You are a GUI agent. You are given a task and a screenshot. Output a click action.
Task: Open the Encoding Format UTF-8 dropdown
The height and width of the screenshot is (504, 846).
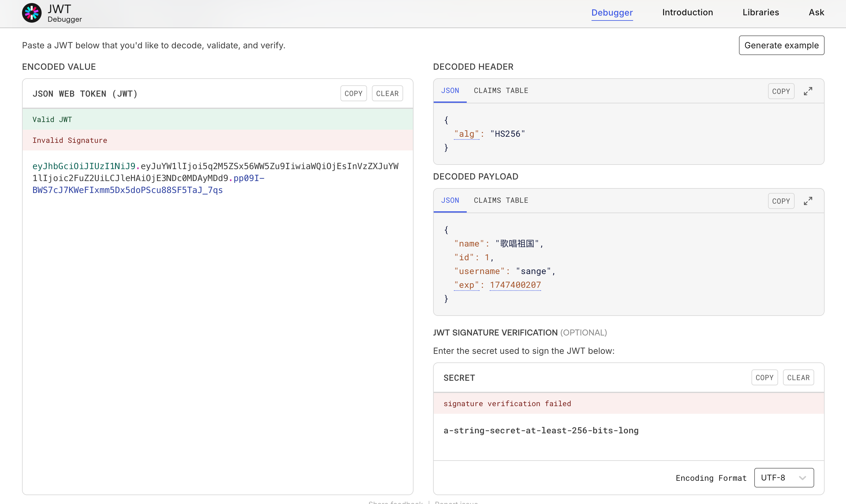pyautogui.click(x=784, y=477)
